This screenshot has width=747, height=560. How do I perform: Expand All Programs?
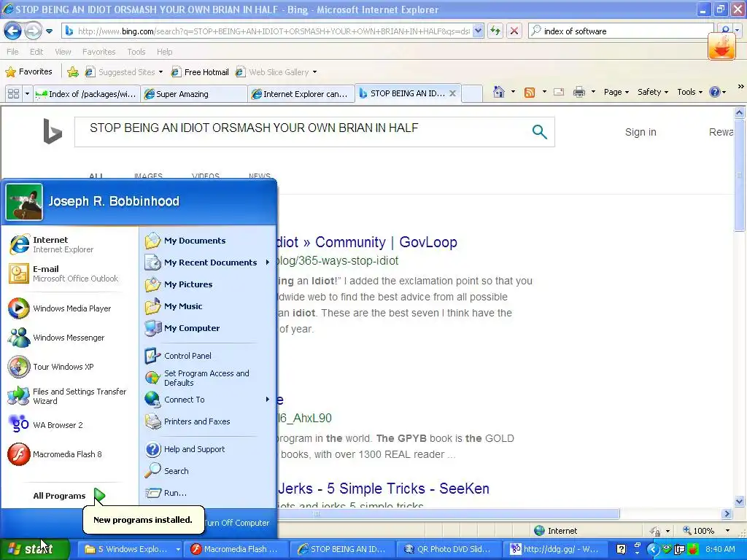pyautogui.click(x=68, y=496)
